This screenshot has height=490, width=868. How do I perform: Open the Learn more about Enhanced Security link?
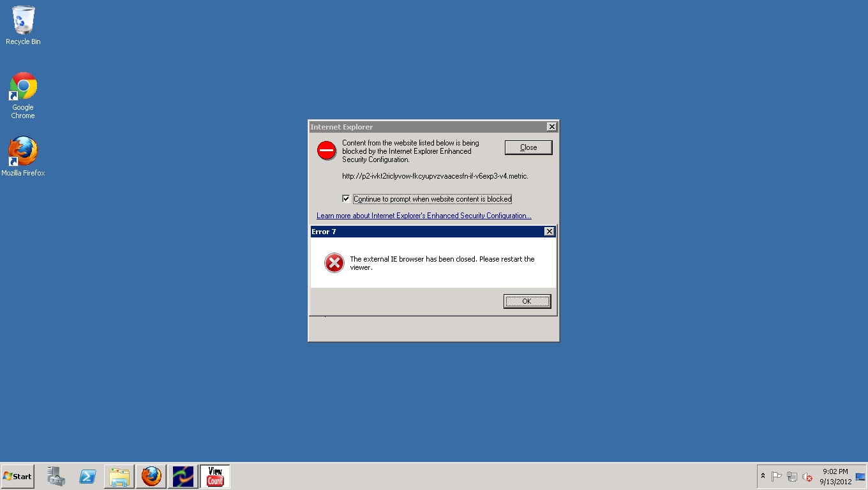tap(424, 216)
